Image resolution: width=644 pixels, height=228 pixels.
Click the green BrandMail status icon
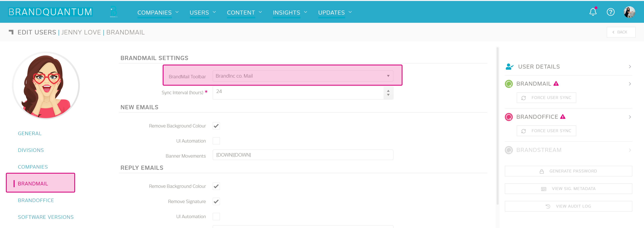click(x=509, y=84)
